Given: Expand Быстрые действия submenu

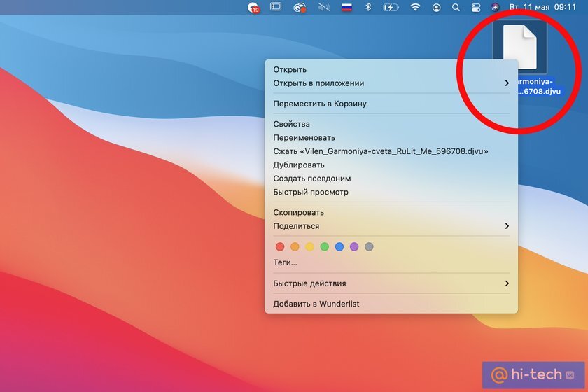Looking at the screenshot, I should tap(391, 283).
